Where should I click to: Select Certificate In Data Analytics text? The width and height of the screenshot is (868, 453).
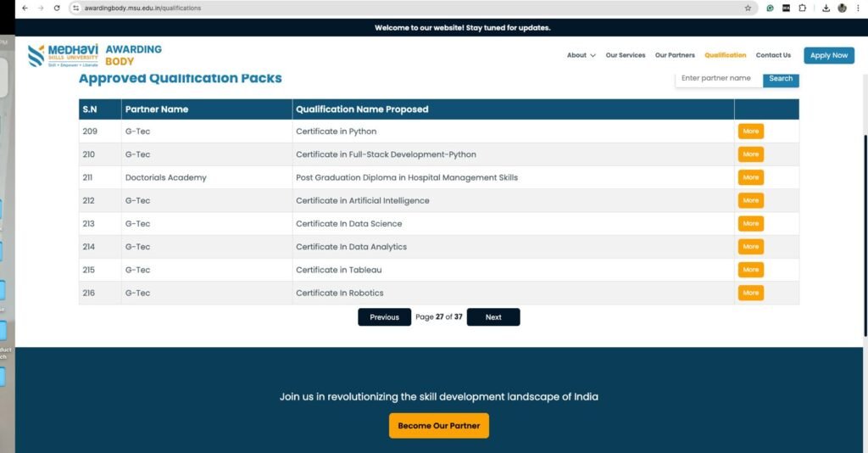351,247
